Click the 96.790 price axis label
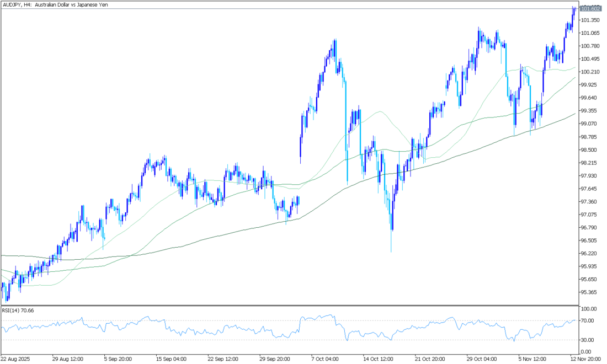Image resolution: width=607 pixels, height=364 pixels. pos(589,228)
